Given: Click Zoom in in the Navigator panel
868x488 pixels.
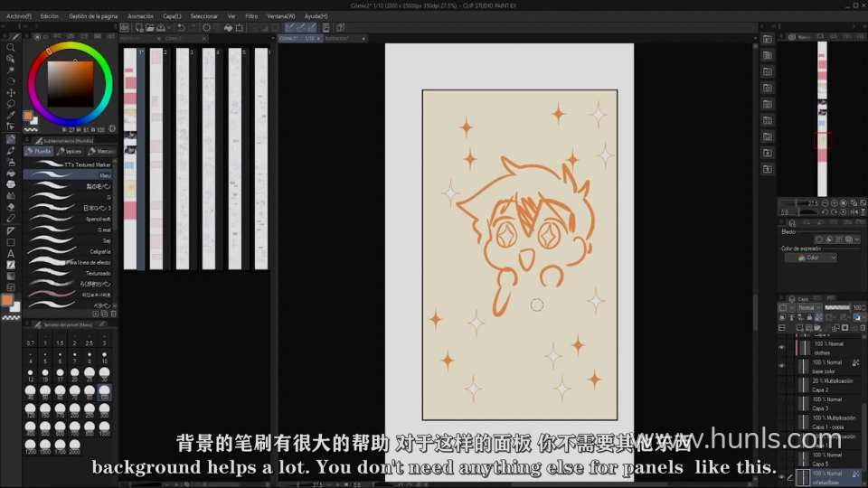Looking at the screenshot, I should tap(835, 203).
